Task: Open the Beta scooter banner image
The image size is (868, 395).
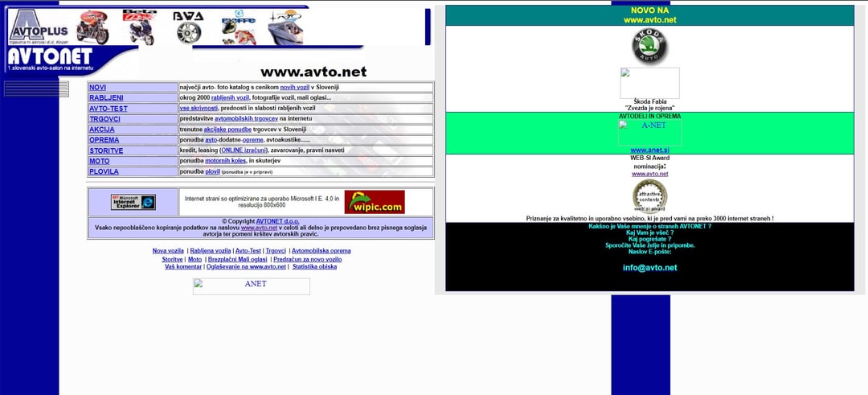Action: 140,27
